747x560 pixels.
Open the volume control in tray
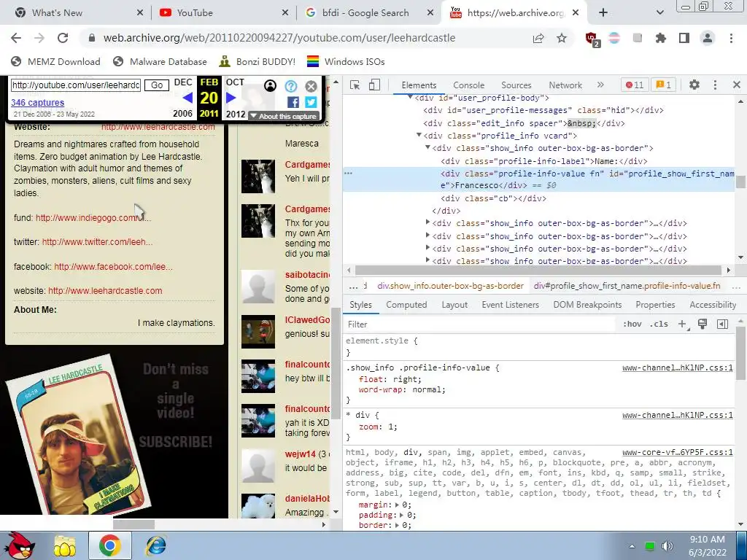pyautogui.click(x=667, y=545)
